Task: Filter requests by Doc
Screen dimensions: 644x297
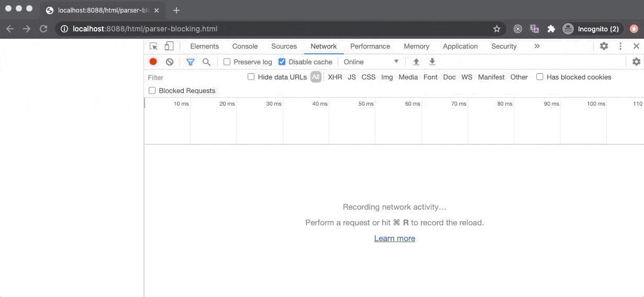Action: (449, 77)
